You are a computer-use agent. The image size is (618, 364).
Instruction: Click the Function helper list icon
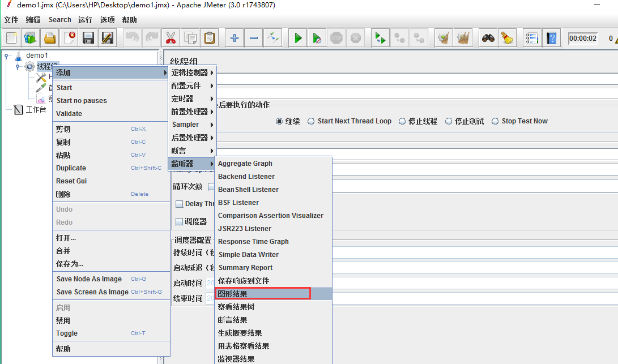coord(532,38)
